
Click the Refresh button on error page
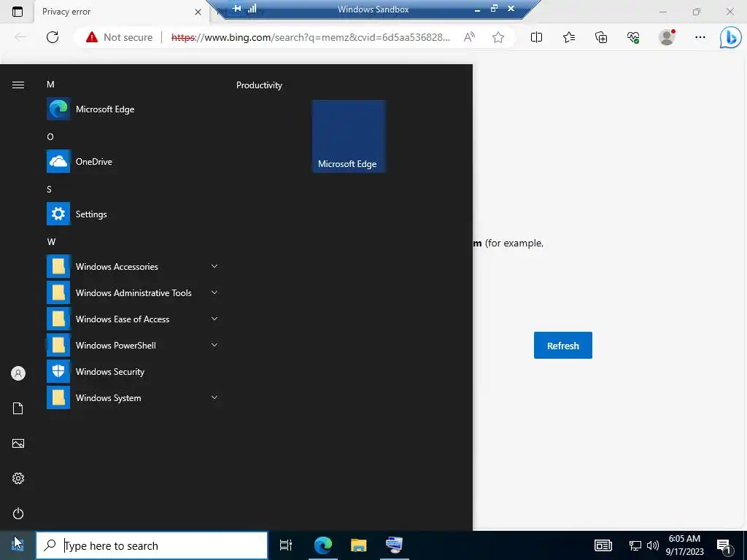[x=562, y=345]
